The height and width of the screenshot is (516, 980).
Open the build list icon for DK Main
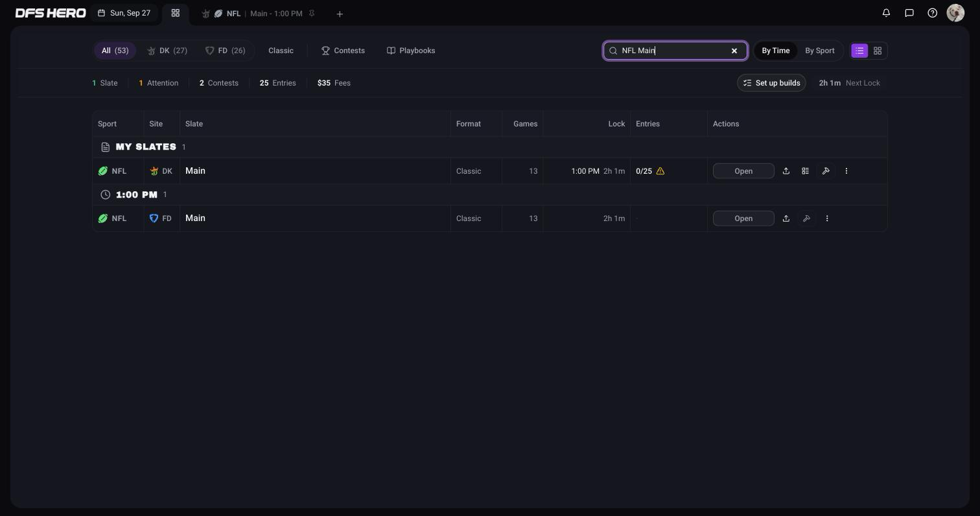coord(805,171)
